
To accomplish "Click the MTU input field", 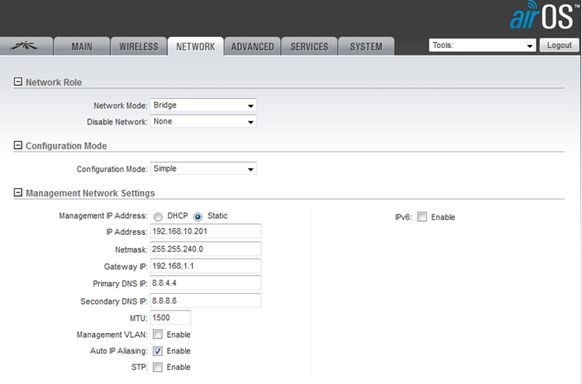I will 171,318.
